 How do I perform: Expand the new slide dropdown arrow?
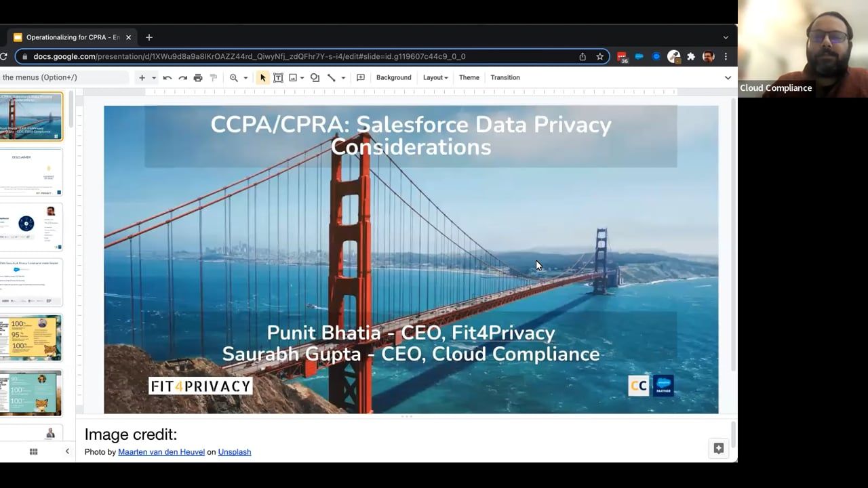(153, 77)
